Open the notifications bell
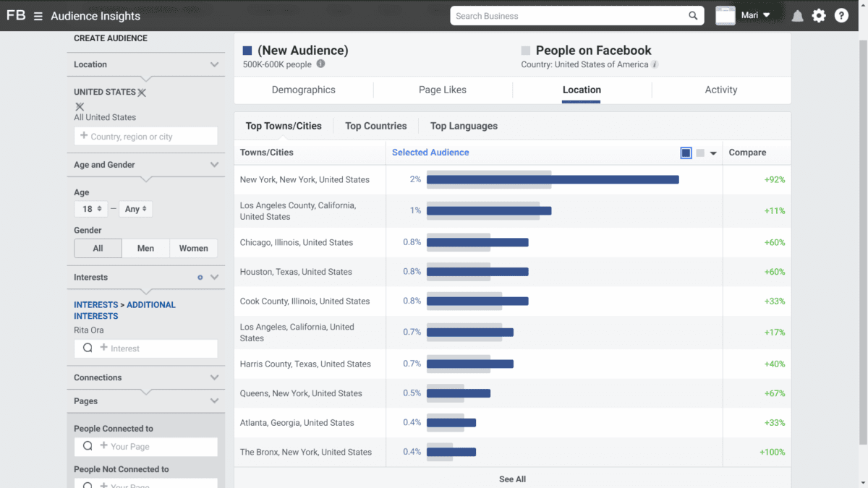 797,16
